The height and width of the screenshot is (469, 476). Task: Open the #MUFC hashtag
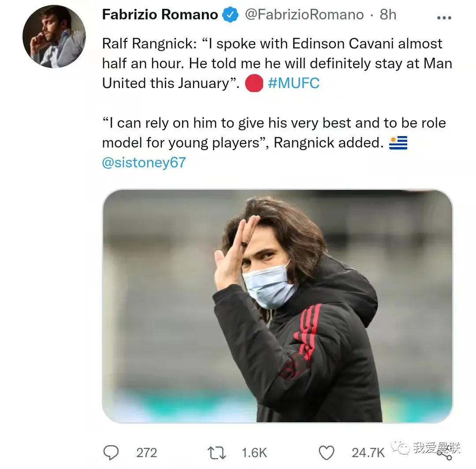(294, 83)
